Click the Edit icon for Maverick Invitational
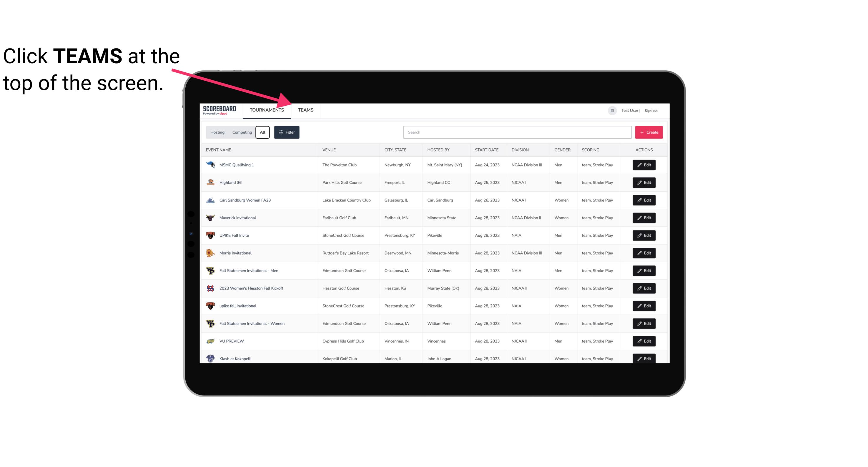 [644, 217]
